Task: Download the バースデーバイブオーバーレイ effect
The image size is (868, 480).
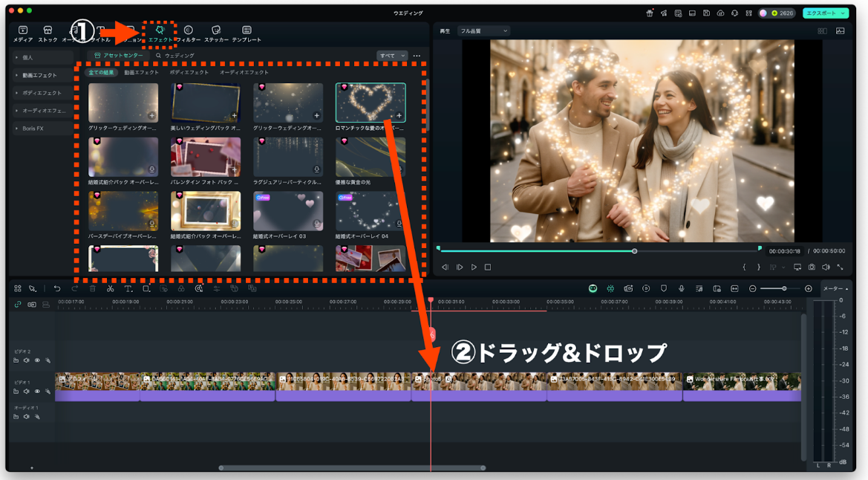Action: click(151, 224)
